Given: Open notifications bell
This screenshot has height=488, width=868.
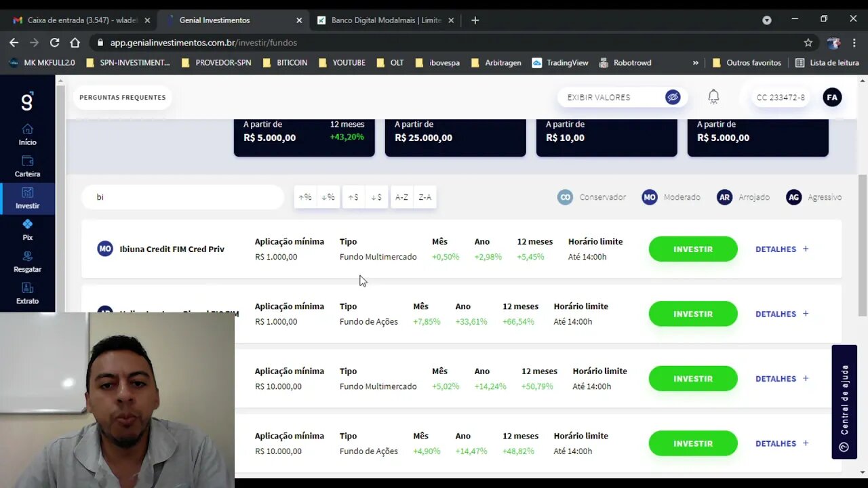Looking at the screenshot, I should (x=713, y=97).
